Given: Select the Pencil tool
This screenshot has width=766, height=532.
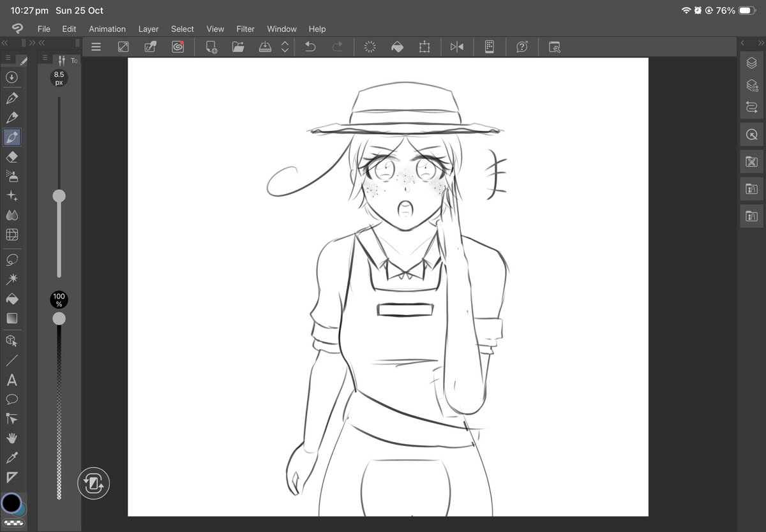Looking at the screenshot, I should [x=11, y=117].
